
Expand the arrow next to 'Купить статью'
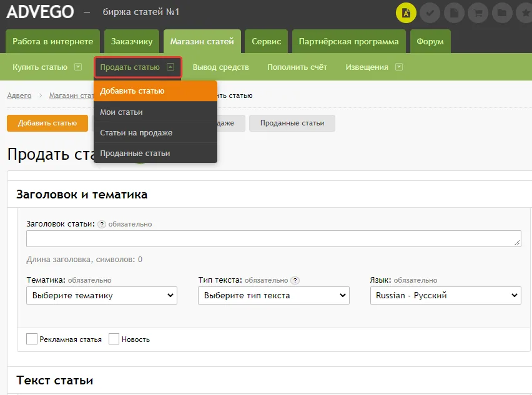(x=78, y=67)
